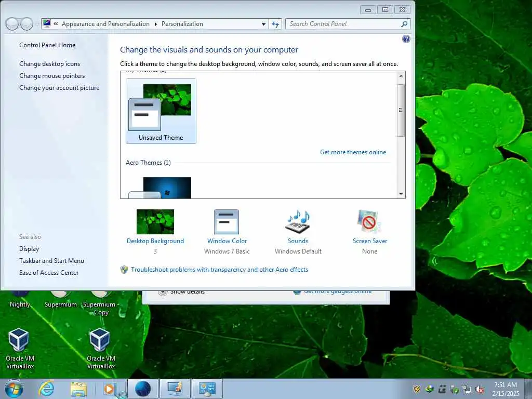Open Windows Media Player from taskbar
532x399 pixels.
click(109, 389)
